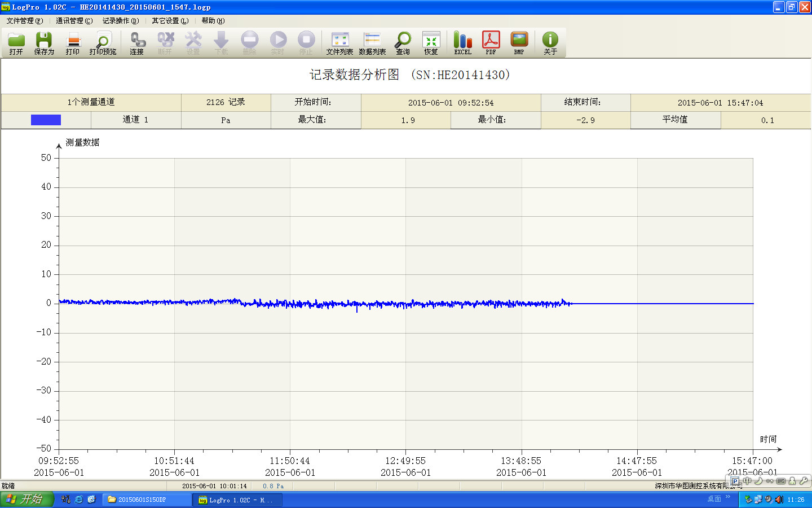Expand the 记录操作 (Record Operations) menu
The image size is (812, 508).
tap(120, 21)
